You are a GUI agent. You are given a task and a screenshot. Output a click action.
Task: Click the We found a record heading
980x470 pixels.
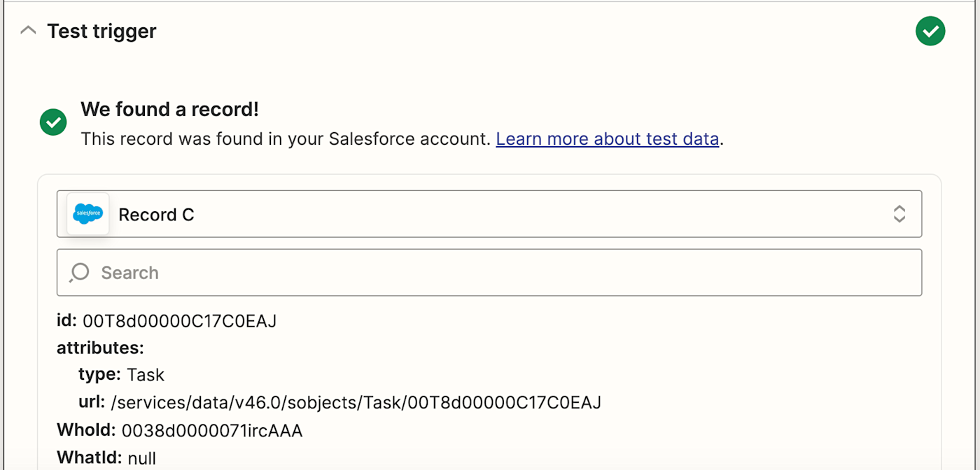click(169, 109)
